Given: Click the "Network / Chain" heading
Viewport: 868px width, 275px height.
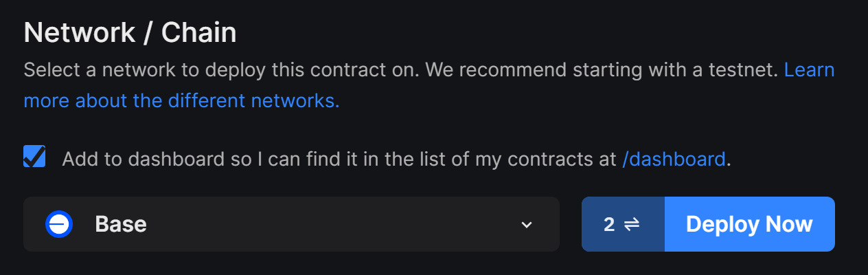Looking at the screenshot, I should [x=130, y=33].
